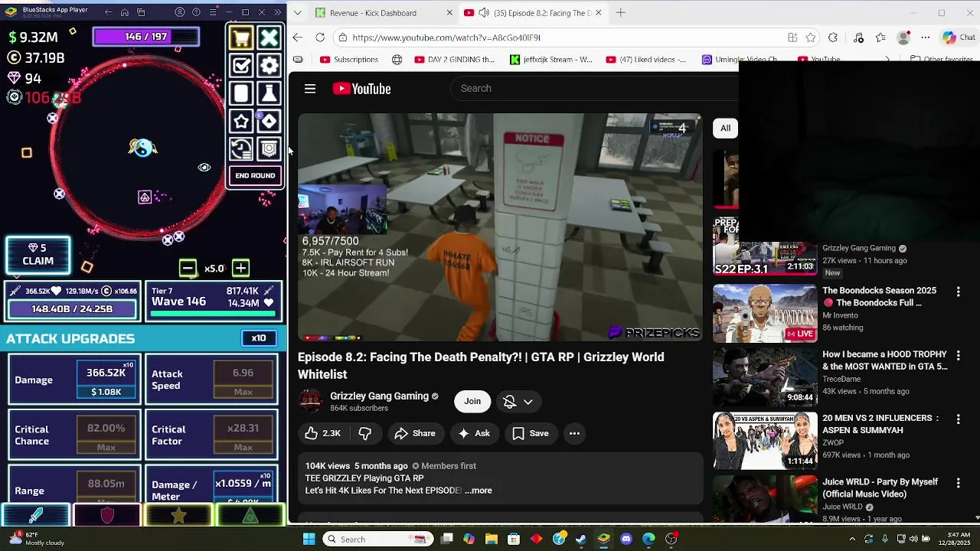Screen dimensions: 980x551
Task: Toggle the eye visibility icon in game
Action: pyautogui.click(x=204, y=167)
